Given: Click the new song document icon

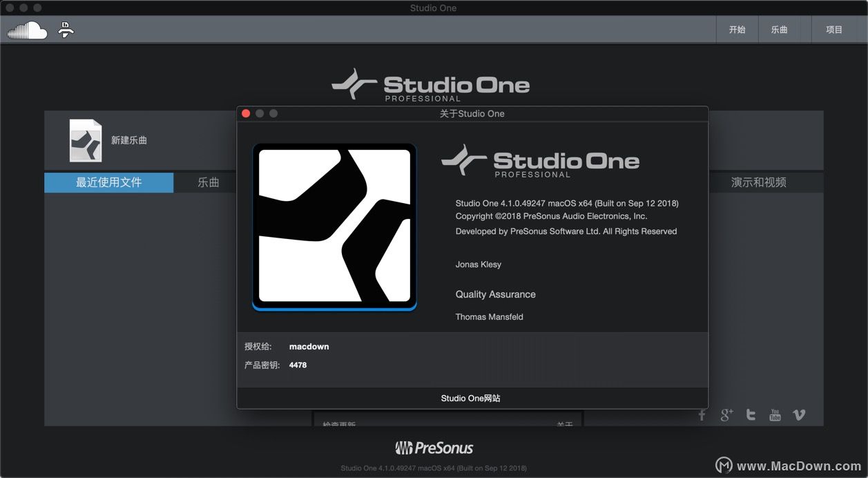Looking at the screenshot, I should click(x=86, y=140).
